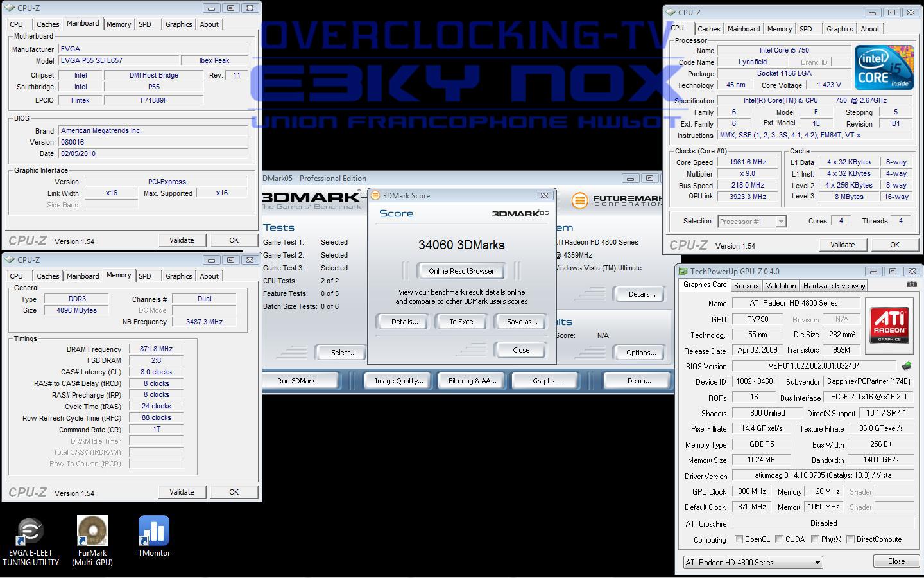924x578 pixels.
Task: Switch to Caches tab in the CPU-Z Mainboard window
Action: point(47,24)
